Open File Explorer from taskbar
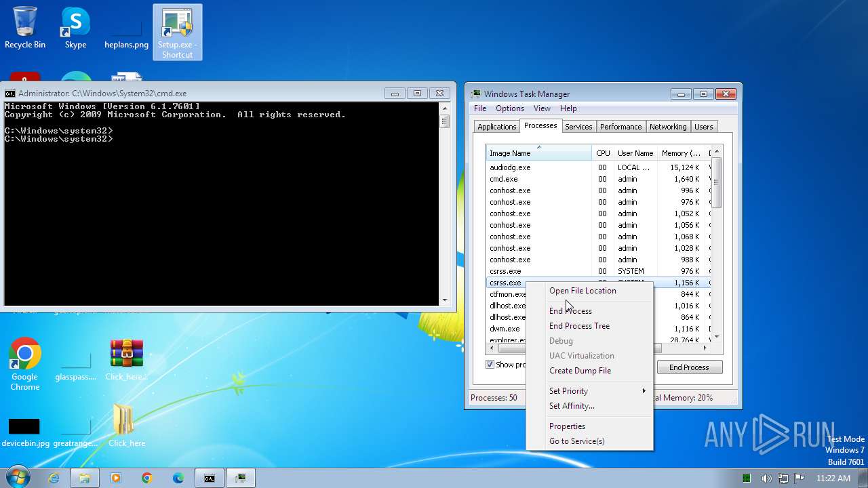The image size is (868, 488). 85,479
